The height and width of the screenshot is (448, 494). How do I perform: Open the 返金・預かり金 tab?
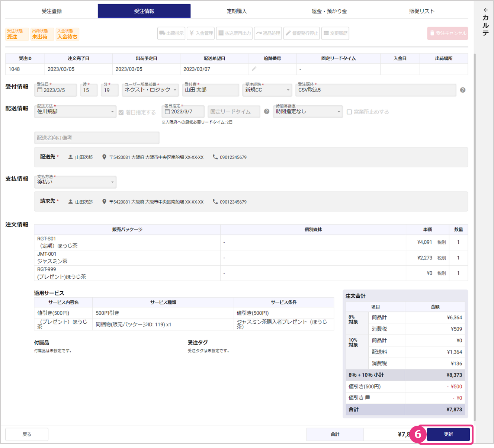coord(329,11)
